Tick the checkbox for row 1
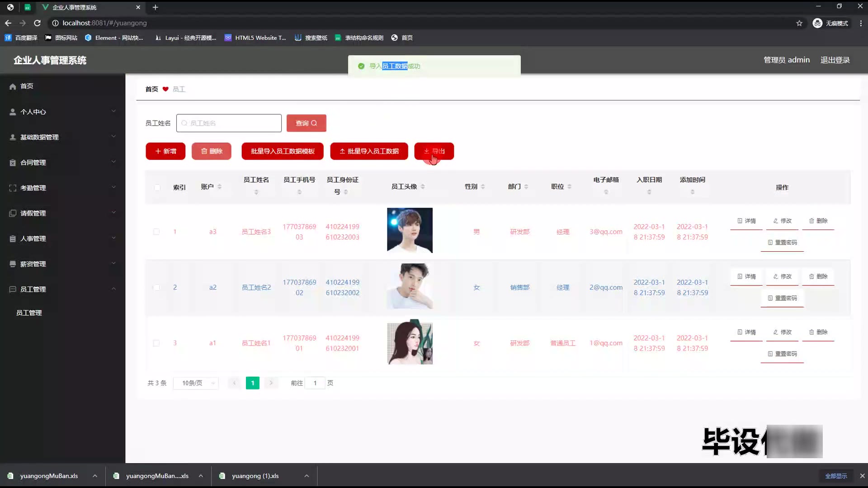 pos(156,232)
